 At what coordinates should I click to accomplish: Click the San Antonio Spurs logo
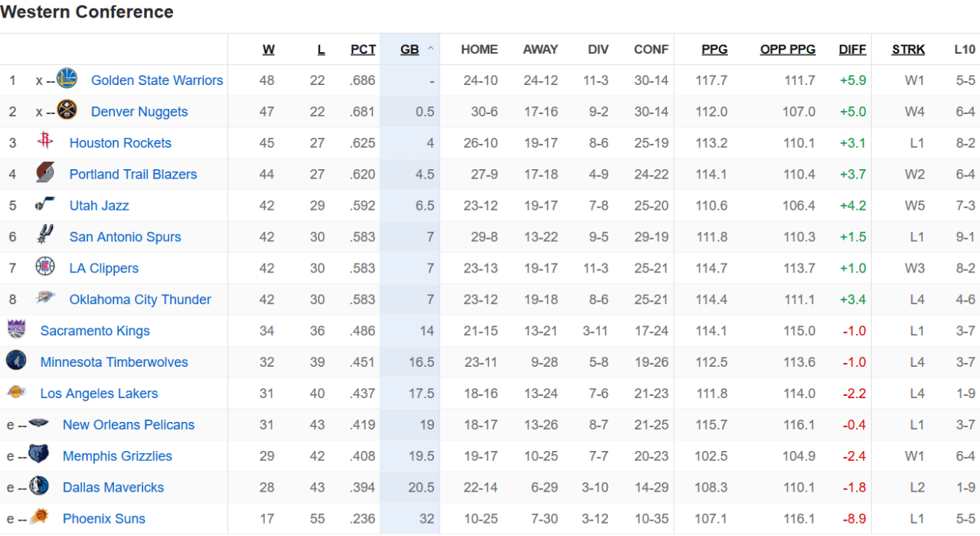click(45, 236)
